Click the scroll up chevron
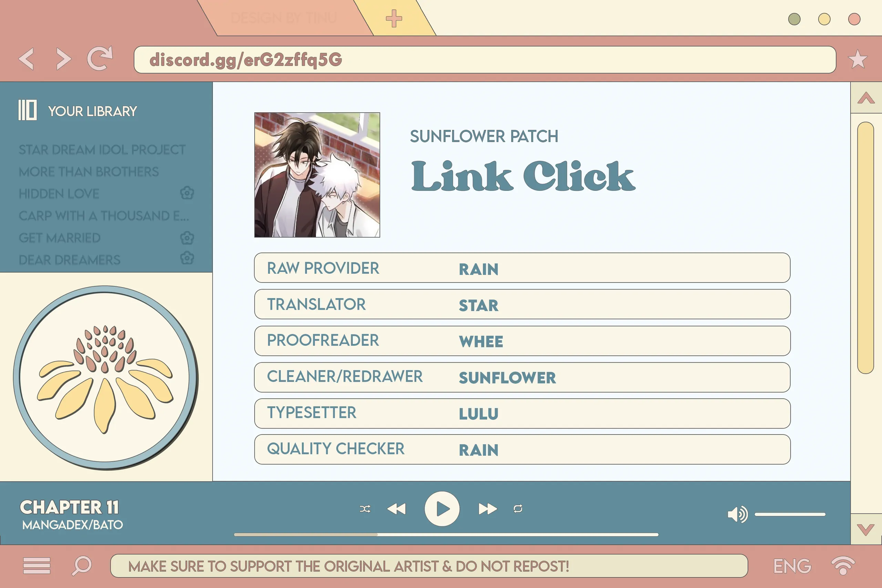Viewport: 882px width, 588px height. pos(866,98)
